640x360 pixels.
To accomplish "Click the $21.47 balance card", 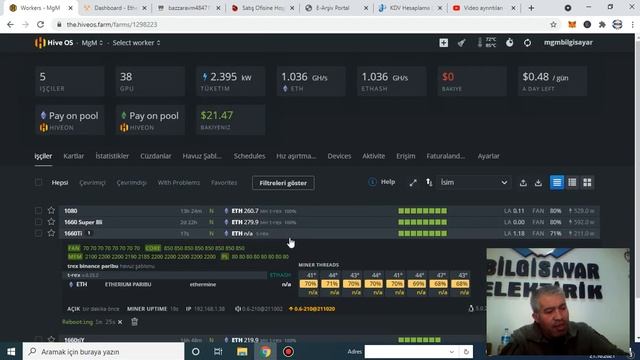I will coord(231,120).
